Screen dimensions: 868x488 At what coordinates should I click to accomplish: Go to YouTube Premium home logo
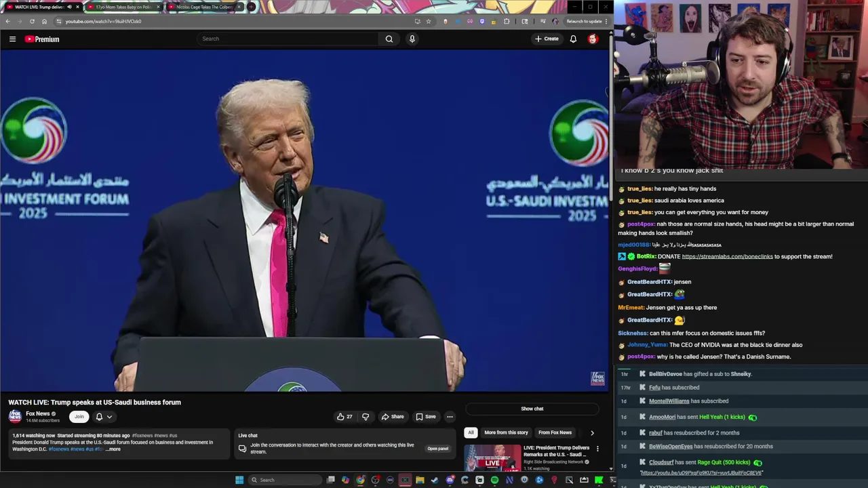pyautogui.click(x=42, y=39)
